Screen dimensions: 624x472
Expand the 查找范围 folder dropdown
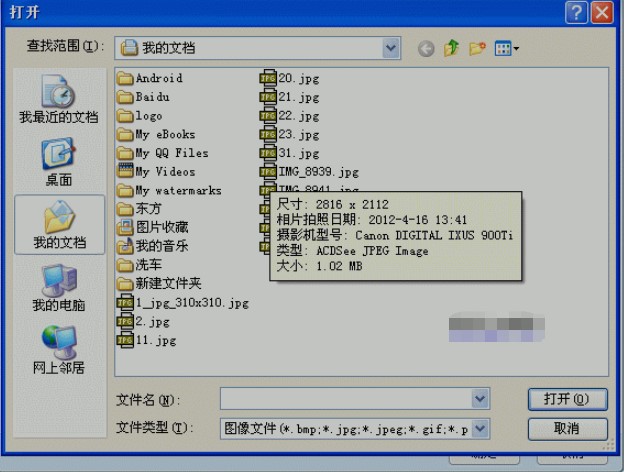(x=391, y=48)
